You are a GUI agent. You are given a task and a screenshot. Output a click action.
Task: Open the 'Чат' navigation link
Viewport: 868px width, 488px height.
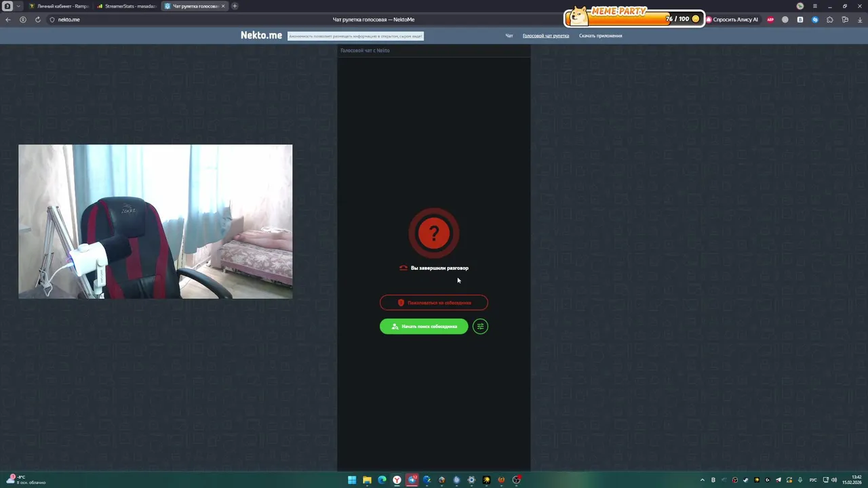tap(509, 36)
